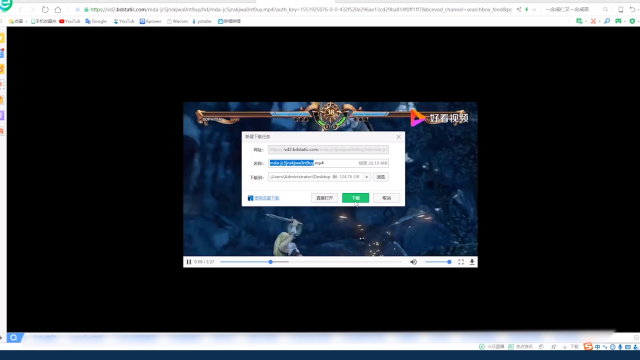Image resolution: width=640 pixels, height=360 pixels.
Task: Click the Sogou input method tray icon
Action: tap(588, 347)
